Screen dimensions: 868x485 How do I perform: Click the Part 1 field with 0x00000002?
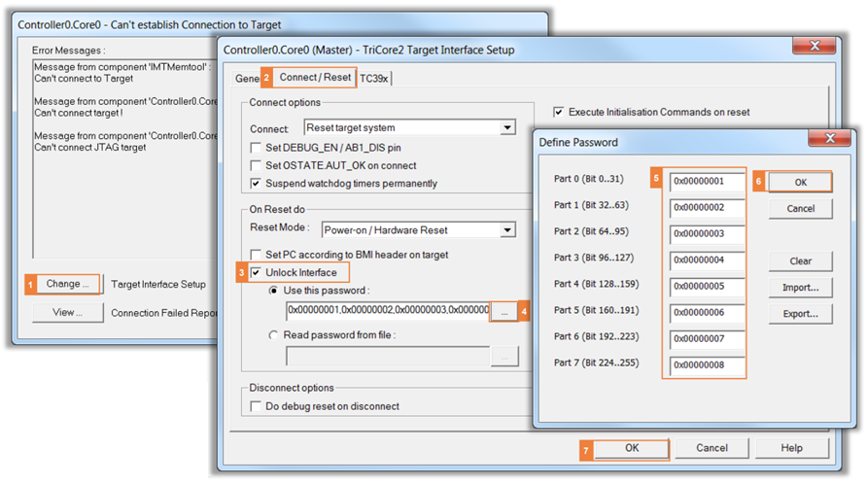707,208
